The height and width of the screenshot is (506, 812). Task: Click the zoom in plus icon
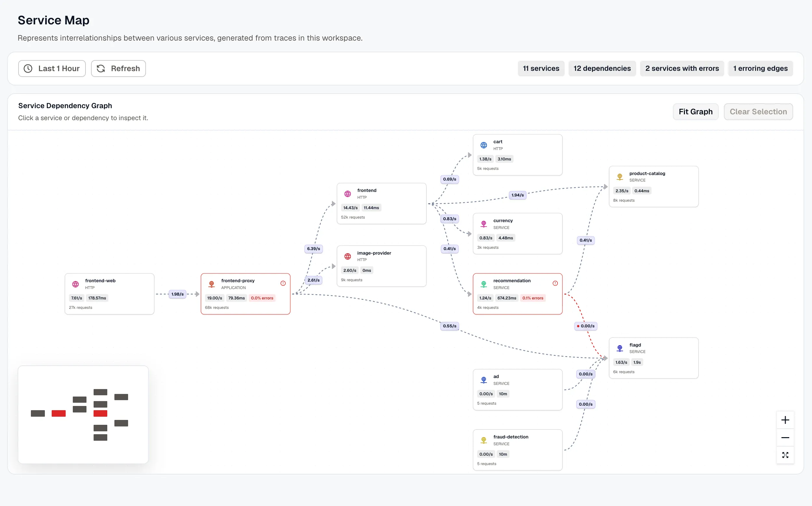[785, 420]
